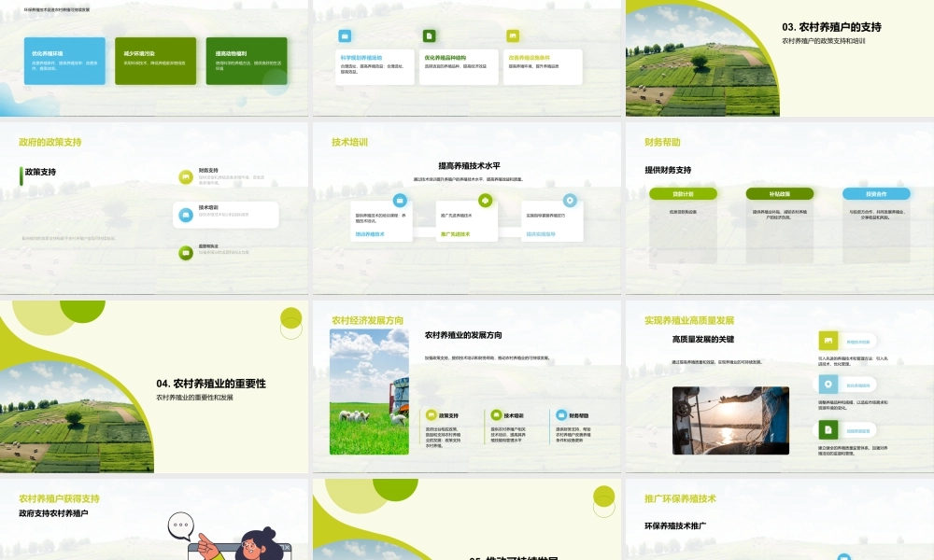Screen dimensions: 934x560
Task: Click the 提供实用指导 link text
Action: [x=541, y=234]
